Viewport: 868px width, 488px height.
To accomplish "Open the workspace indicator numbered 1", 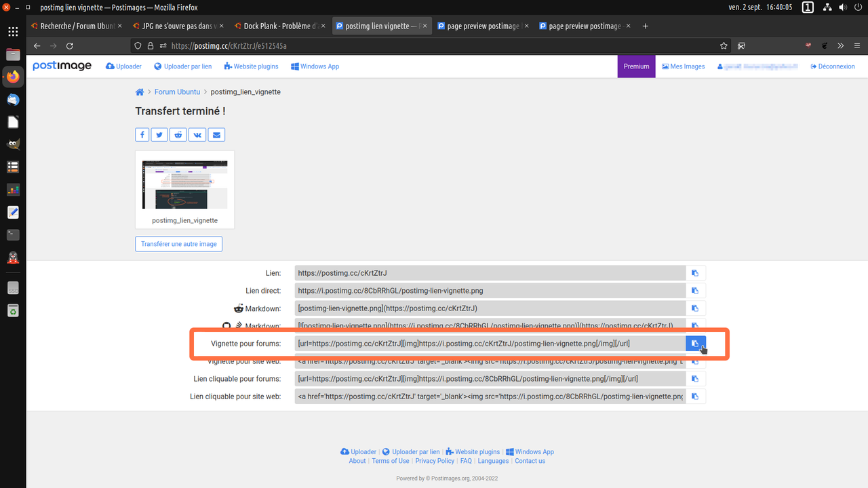I will (808, 7).
